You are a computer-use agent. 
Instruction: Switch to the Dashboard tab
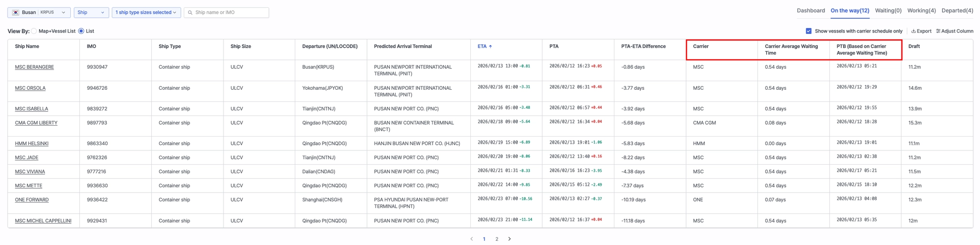coord(810,11)
